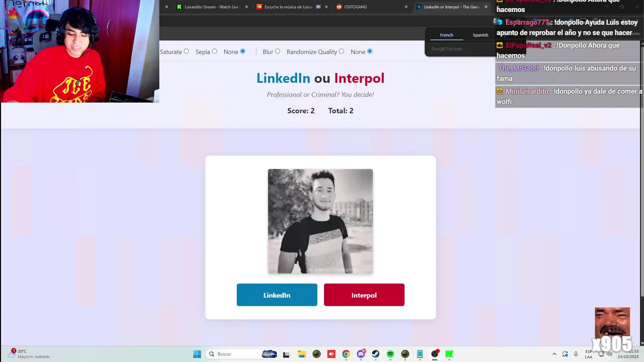This screenshot has height=362, width=644.
Task: Open the round yellow-black app beside File Explorer
Action: [316, 354]
